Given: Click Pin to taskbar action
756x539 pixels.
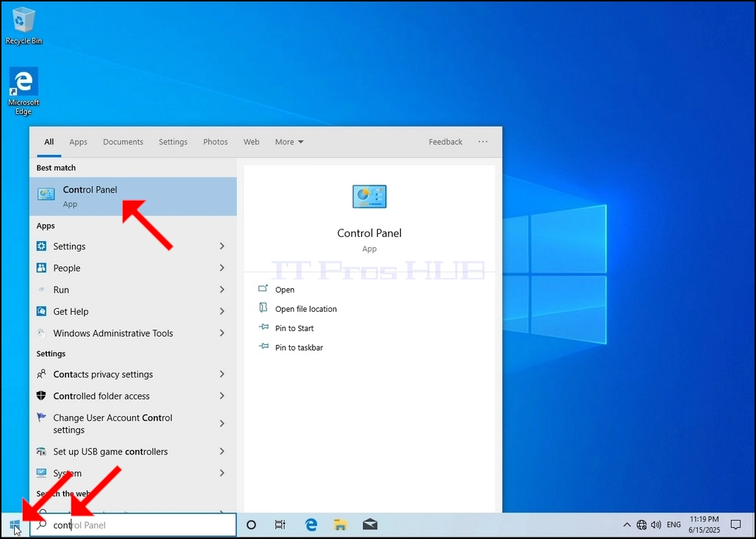Looking at the screenshot, I should [290, 347].
